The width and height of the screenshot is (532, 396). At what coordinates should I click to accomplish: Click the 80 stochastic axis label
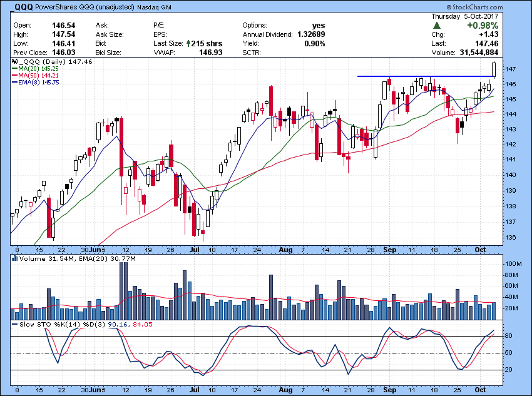tap(508, 336)
